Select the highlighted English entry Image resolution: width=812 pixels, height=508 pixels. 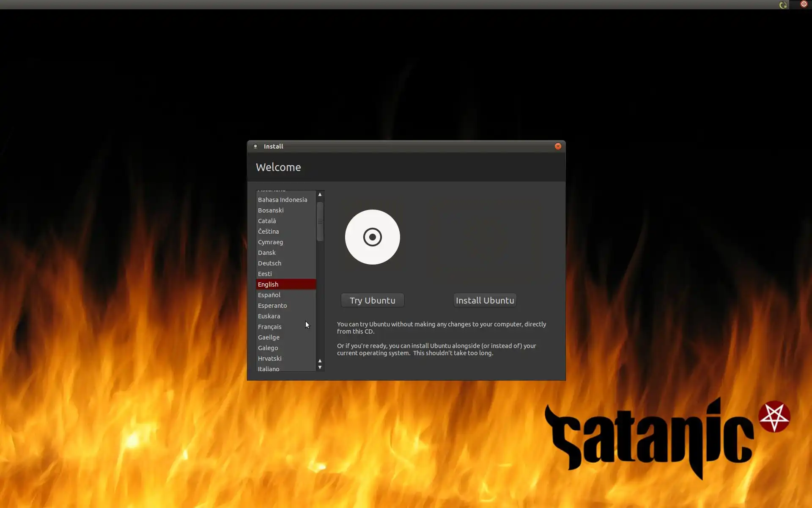click(x=268, y=284)
